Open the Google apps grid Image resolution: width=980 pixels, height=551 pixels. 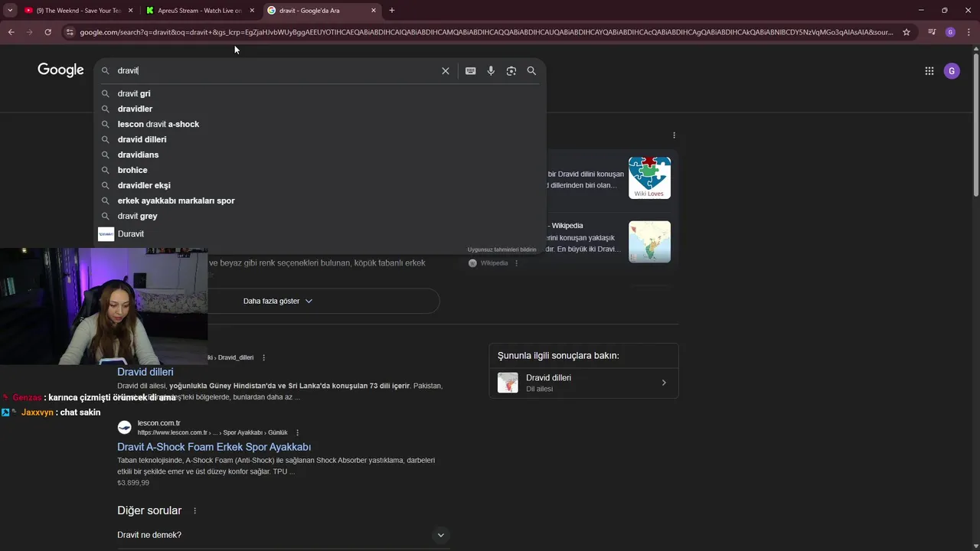pos(929,70)
